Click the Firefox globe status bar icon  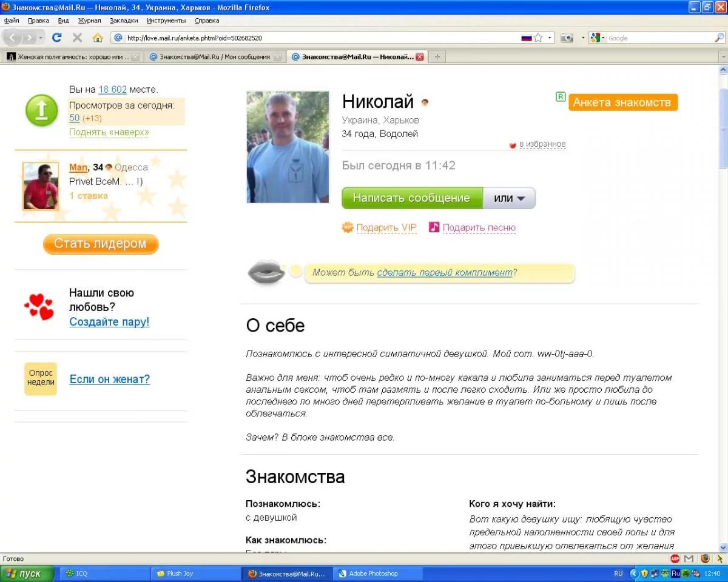(704, 558)
